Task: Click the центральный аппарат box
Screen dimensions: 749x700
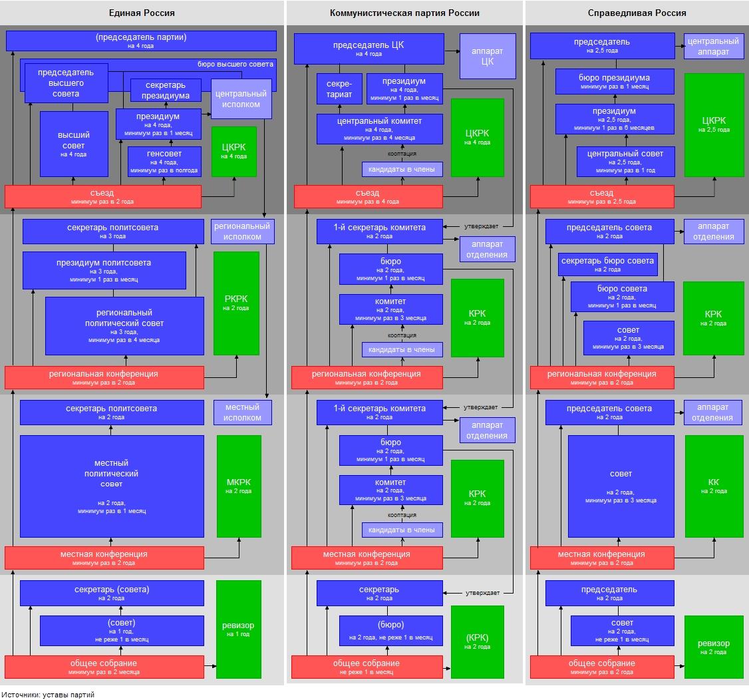Action: (713, 46)
